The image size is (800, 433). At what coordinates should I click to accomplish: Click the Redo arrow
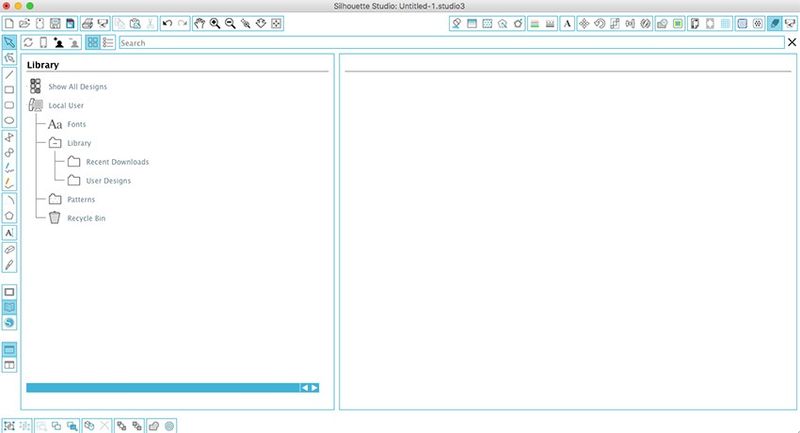[182, 23]
